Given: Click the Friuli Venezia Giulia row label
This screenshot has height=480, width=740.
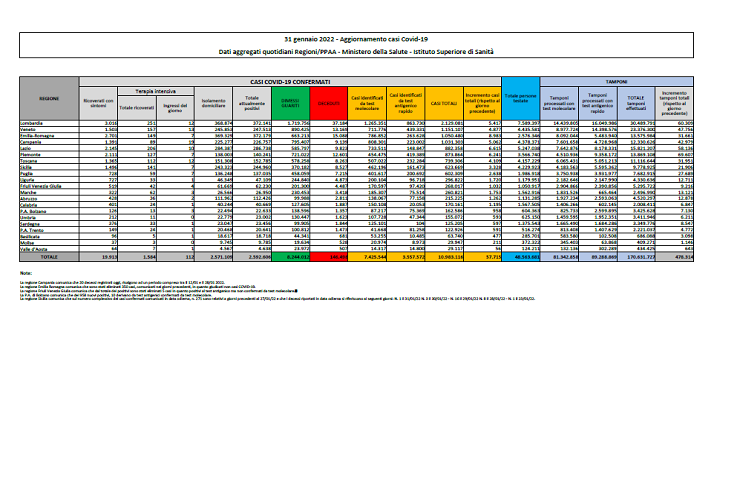Looking at the screenshot, I should click(x=55, y=185).
